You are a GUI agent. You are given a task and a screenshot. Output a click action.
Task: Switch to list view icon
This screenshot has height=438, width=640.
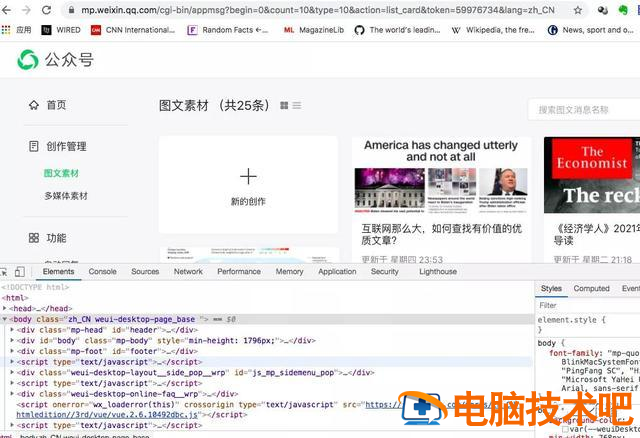pos(297,106)
